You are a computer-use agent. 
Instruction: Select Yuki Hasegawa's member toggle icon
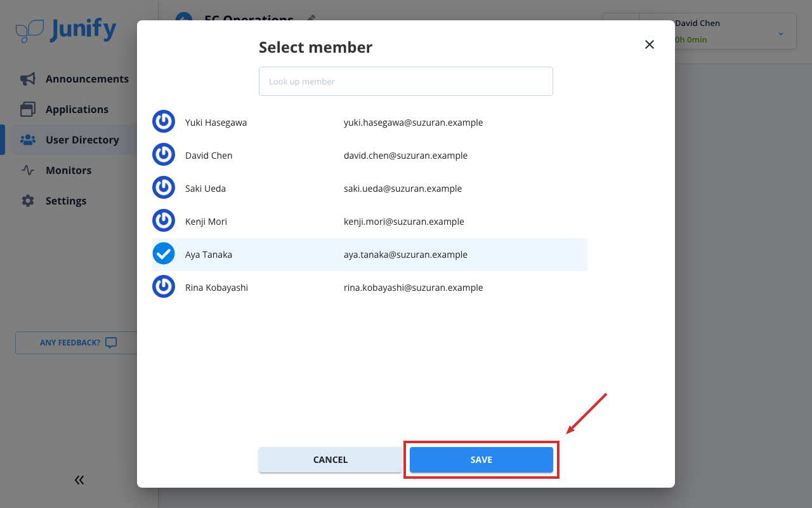[164, 123]
